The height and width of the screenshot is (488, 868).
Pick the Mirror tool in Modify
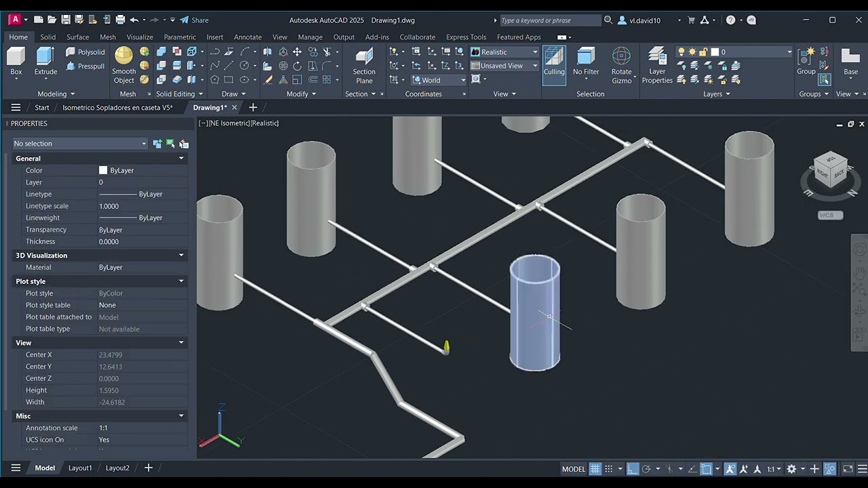click(267, 52)
